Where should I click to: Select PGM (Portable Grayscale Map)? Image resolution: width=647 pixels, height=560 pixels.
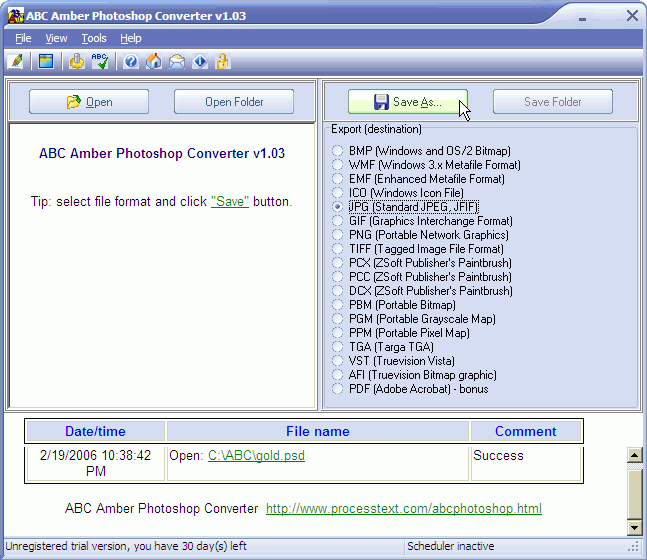[414, 319]
